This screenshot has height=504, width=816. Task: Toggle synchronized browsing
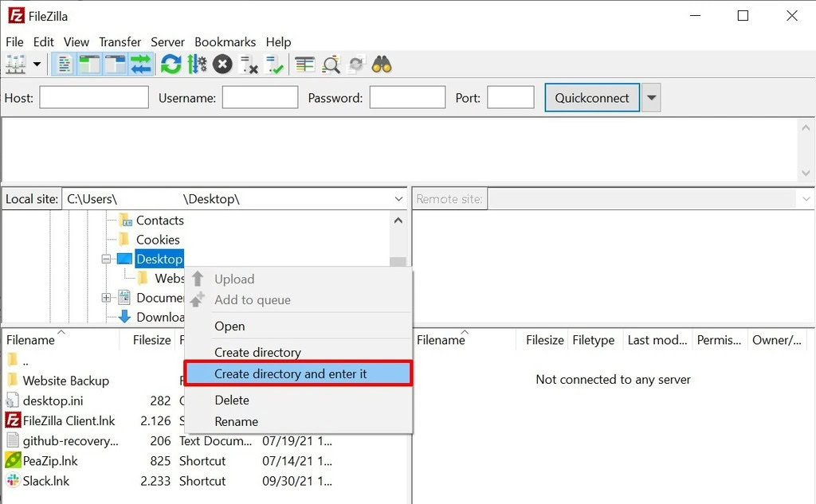tap(356, 64)
